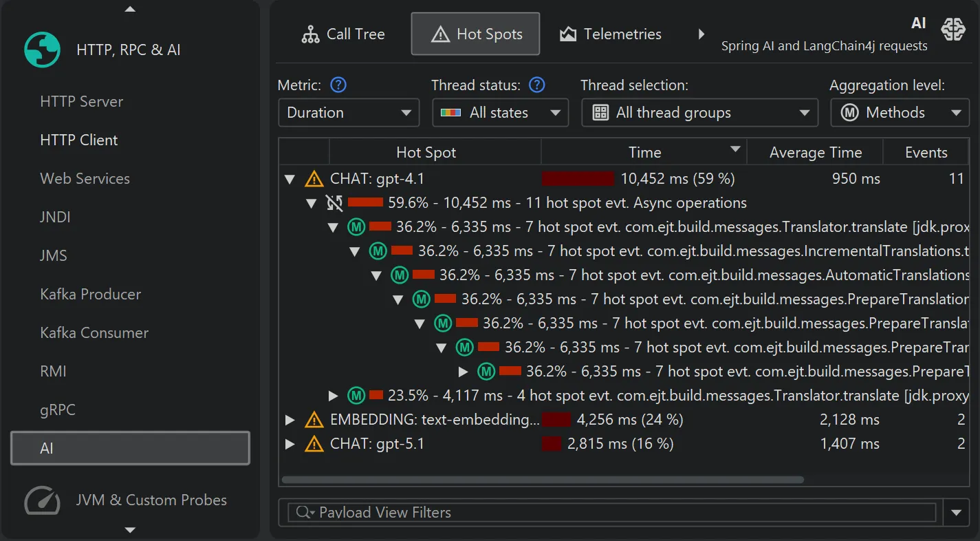The width and height of the screenshot is (980, 541).
Task: Open the Thread status All states dropdown
Action: [500, 112]
